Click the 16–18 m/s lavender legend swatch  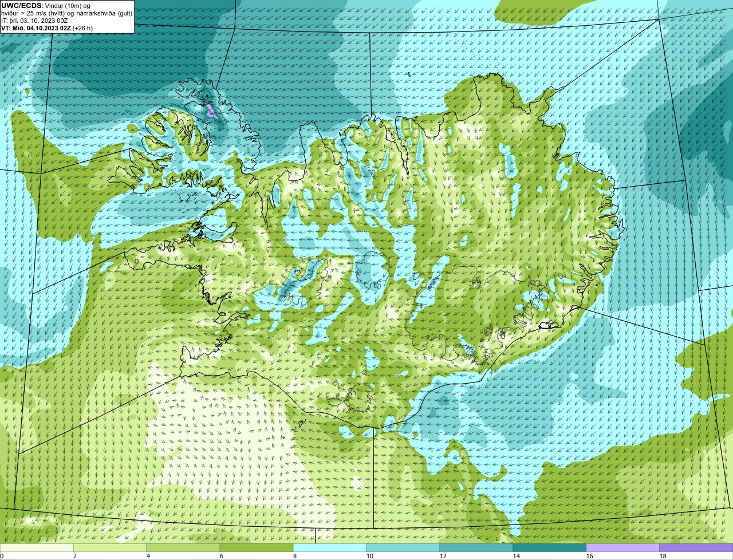point(623,548)
